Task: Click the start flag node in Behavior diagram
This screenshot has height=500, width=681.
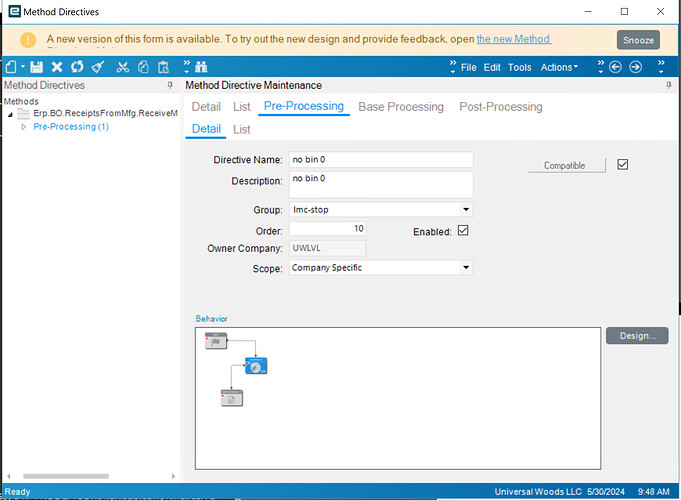Action: (x=216, y=341)
